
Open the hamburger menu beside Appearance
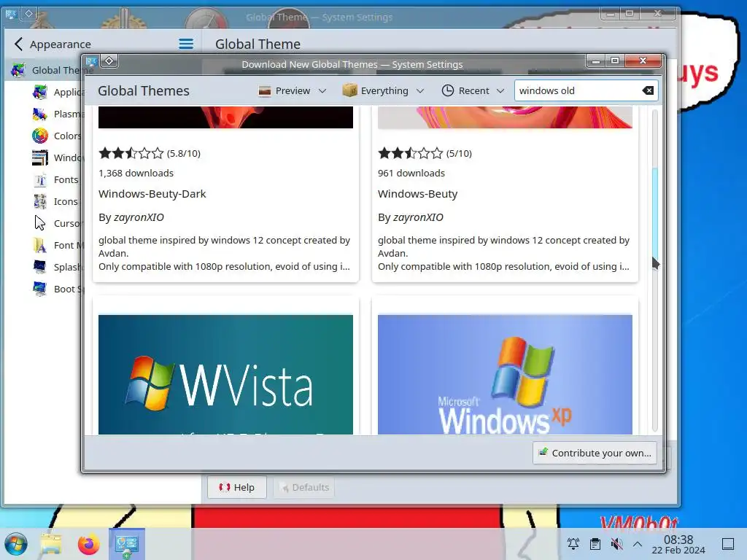pyautogui.click(x=186, y=44)
